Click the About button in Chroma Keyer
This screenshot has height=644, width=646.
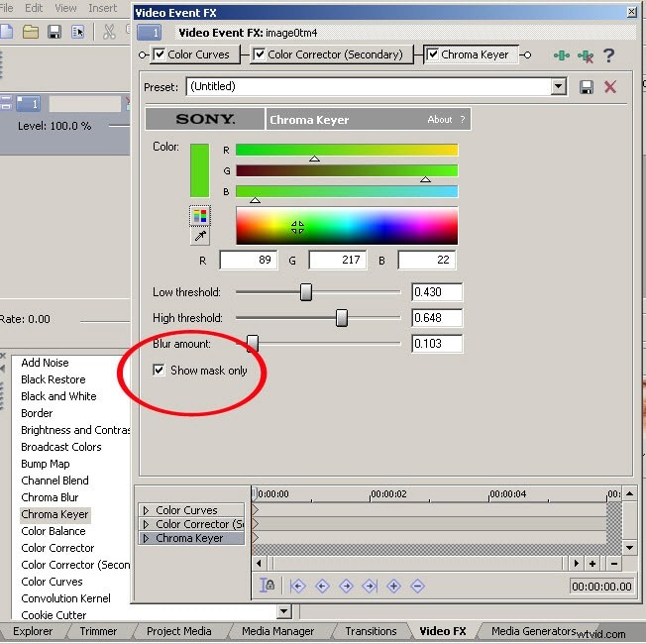coord(440,120)
